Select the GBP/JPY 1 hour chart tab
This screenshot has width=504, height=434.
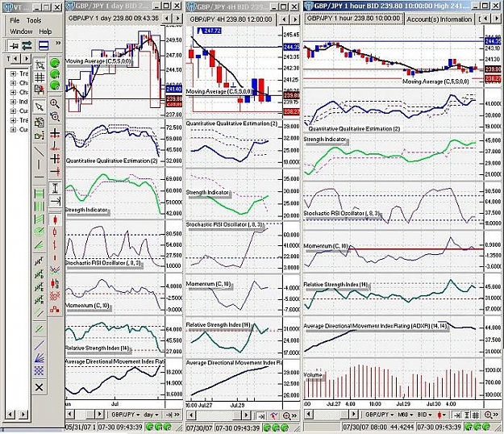[x=353, y=19]
